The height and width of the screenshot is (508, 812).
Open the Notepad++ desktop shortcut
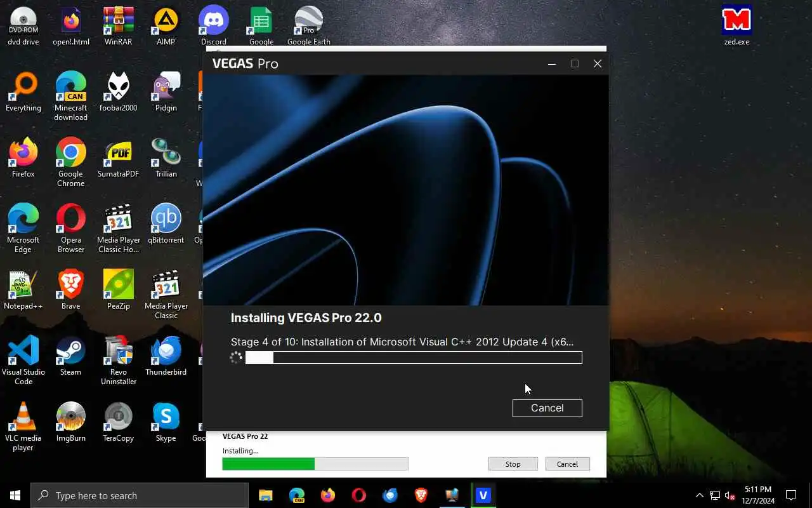point(23,290)
